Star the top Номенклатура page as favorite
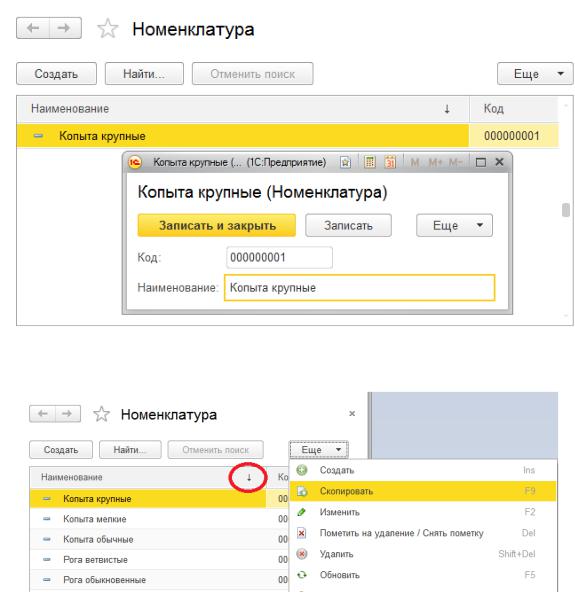 tap(108, 29)
